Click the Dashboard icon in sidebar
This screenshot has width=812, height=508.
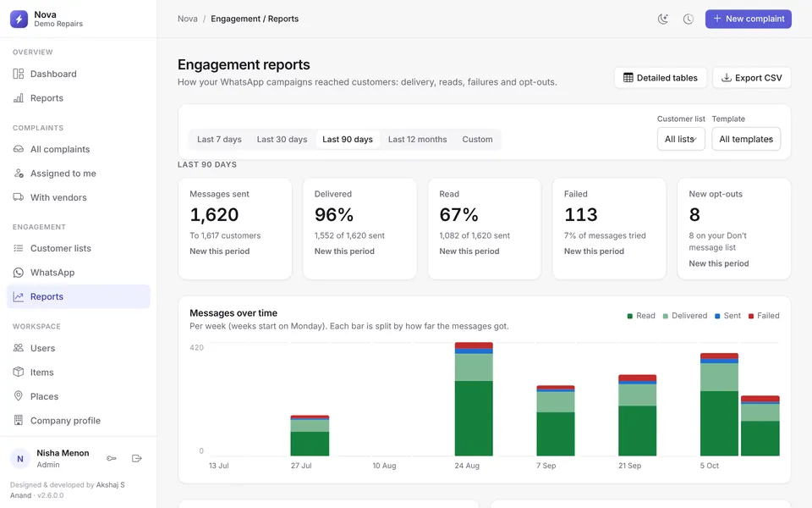pyautogui.click(x=18, y=74)
